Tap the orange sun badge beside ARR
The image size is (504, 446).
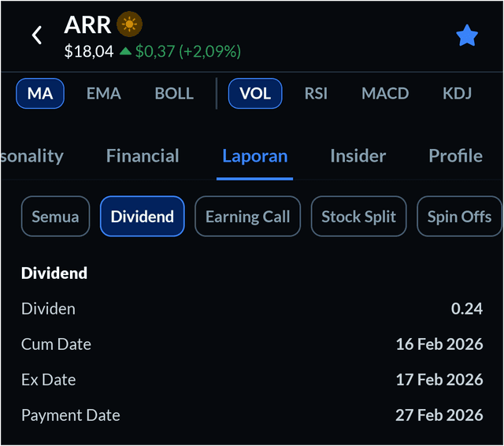point(129,24)
